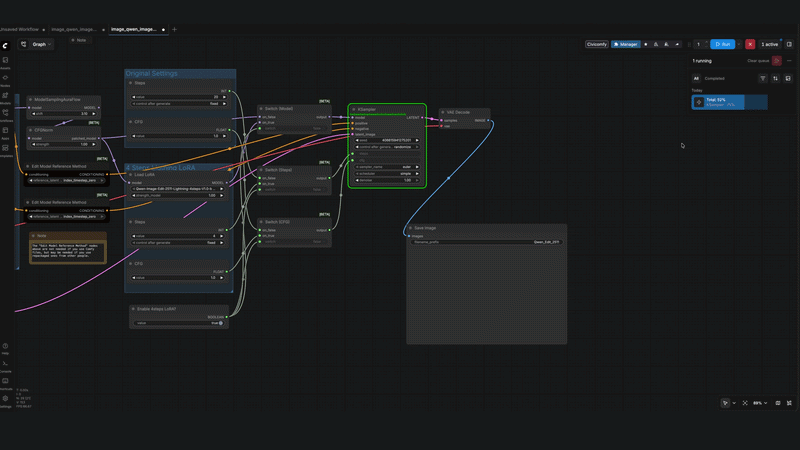Open the Apps sidebar panel
The width and height of the screenshot is (800, 450).
pos(5,133)
